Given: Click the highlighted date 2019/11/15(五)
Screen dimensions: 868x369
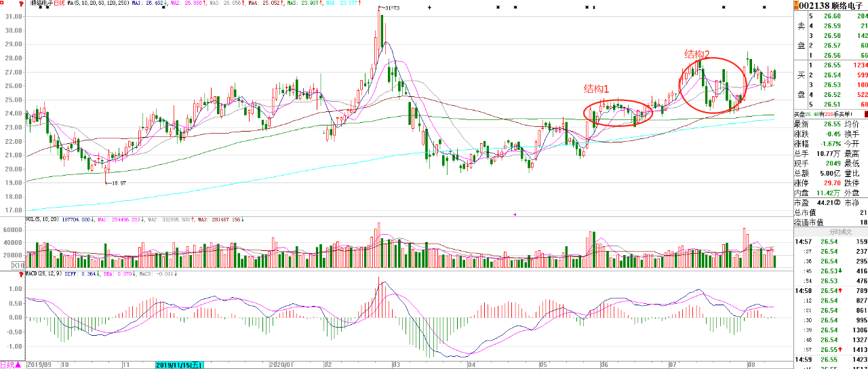Looking at the screenshot, I should (180, 365).
